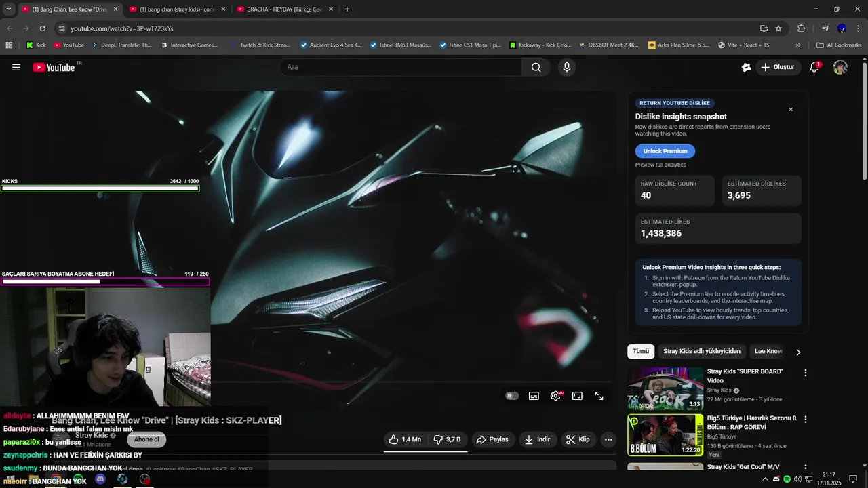Select Stray Kids adlı yükleyiciden chip
The height and width of the screenshot is (488, 868).
coord(702,351)
